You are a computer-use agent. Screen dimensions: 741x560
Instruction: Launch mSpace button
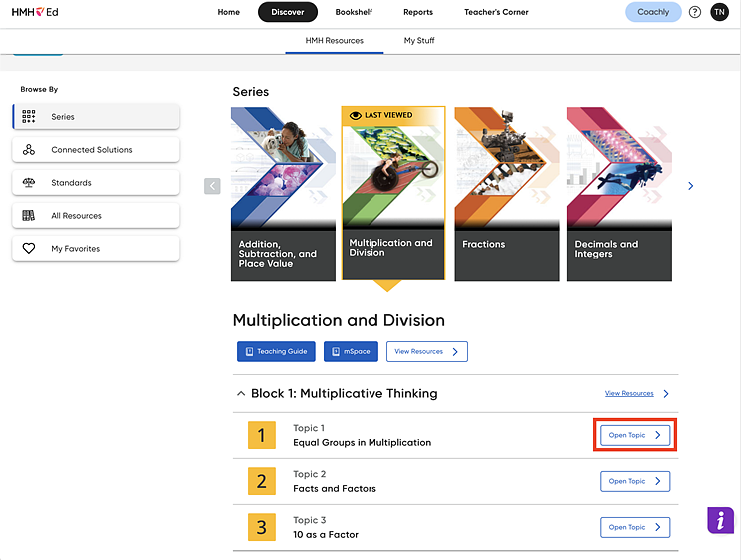click(351, 351)
